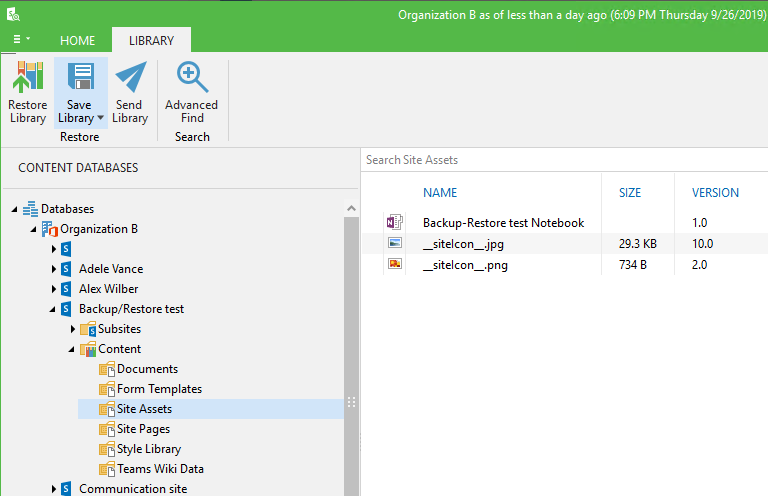Open the Save Library dropdown arrow
This screenshot has height=496, width=768.
pos(100,118)
